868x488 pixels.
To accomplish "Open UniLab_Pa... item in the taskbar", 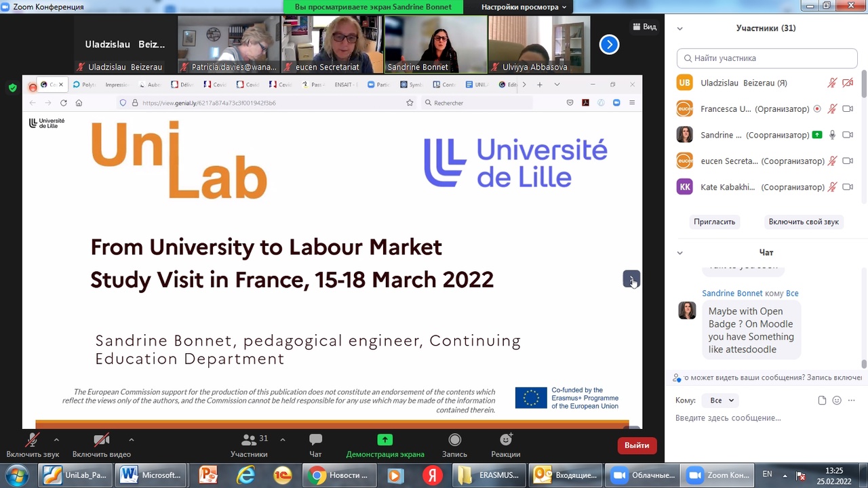I will (x=75, y=475).
